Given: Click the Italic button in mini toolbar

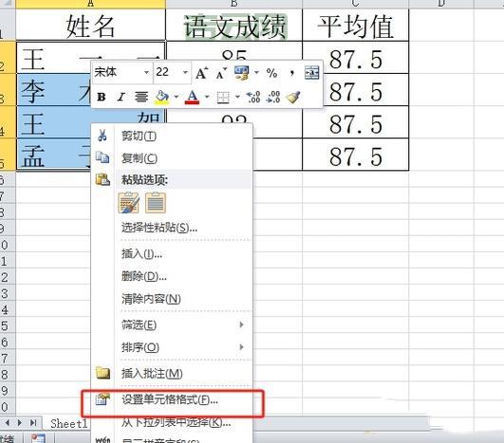Looking at the screenshot, I should (121, 97).
